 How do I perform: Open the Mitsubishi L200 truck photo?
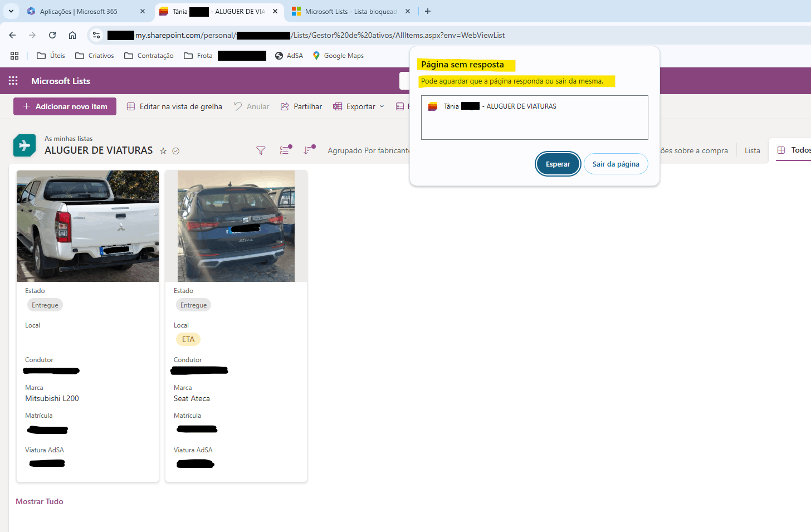point(87,226)
